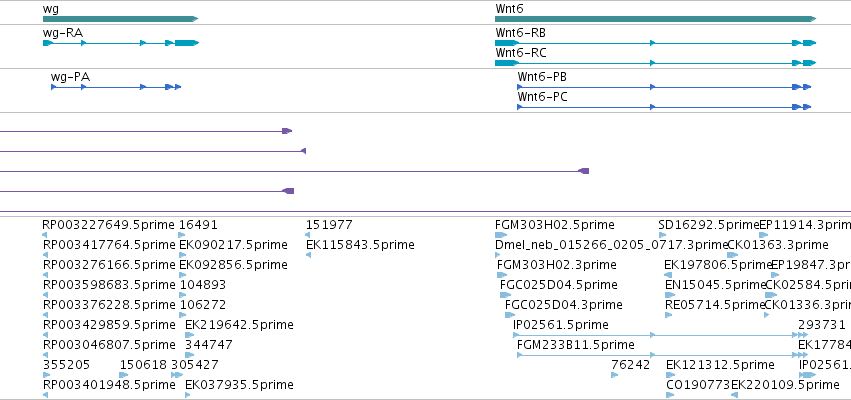The image size is (851, 400).
Task: Click the IP02561.5prime aligned feature line
Action: [660, 335]
